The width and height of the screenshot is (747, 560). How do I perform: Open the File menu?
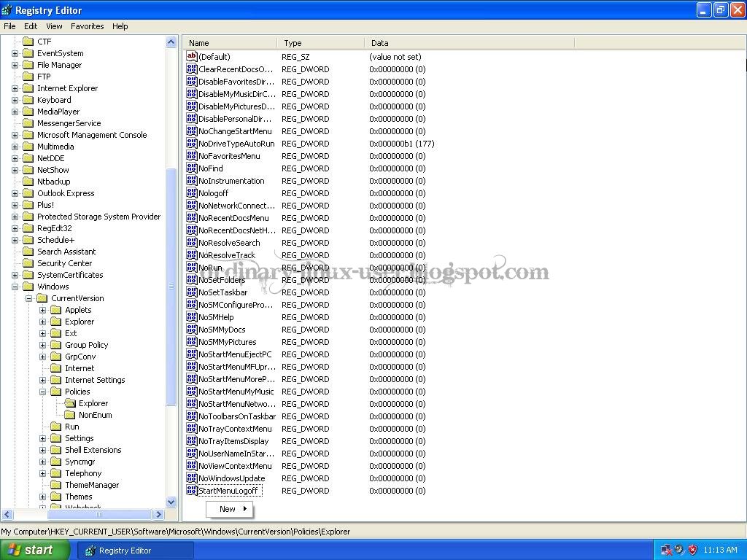pyautogui.click(x=9, y=26)
